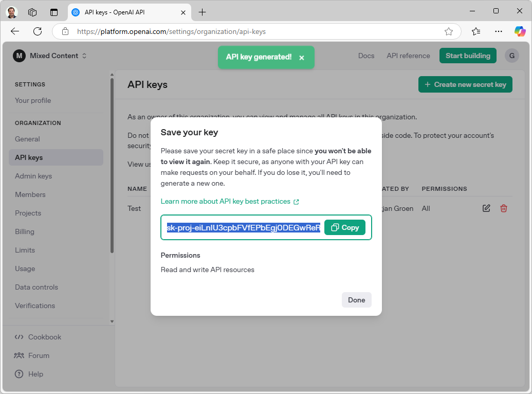The width and height of the screenshot is (532, 394).
Task: Open the Cookbook link
Action: click(x=38, y=337)
